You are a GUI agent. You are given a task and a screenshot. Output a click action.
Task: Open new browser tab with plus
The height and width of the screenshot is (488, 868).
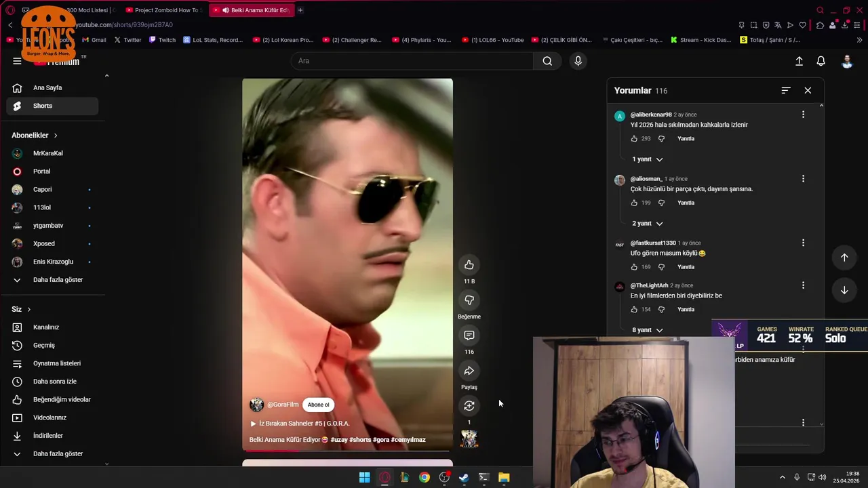pos(300,10)
